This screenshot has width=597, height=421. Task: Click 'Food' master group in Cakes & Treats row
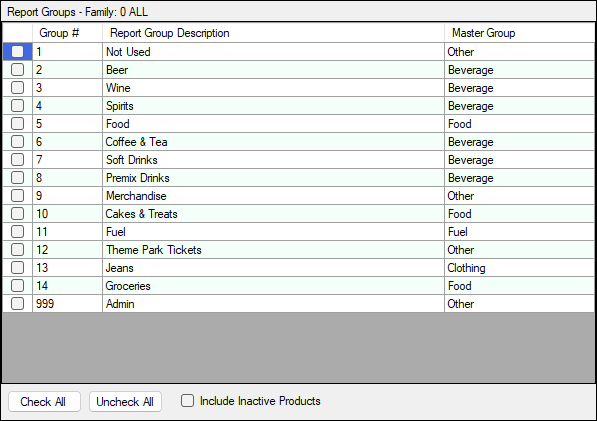[x=519, y=214]
